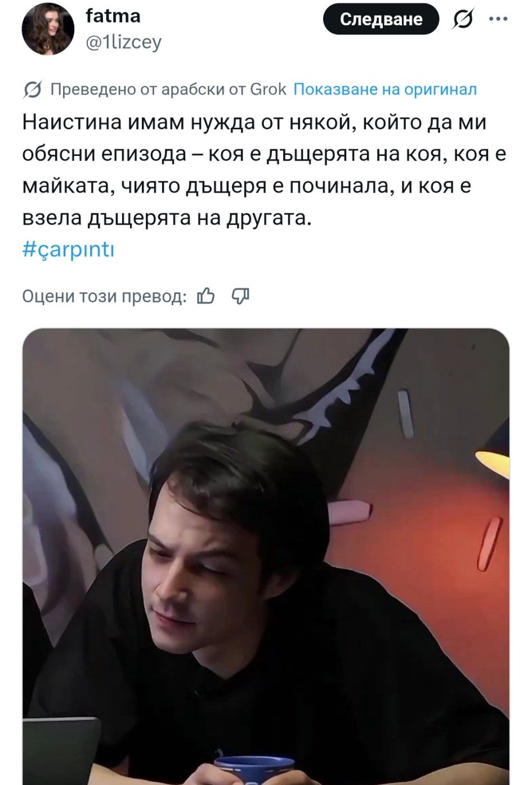
Task: Click the Оцени този превод label
Action: pyautogui.click(x=104, y=296)
